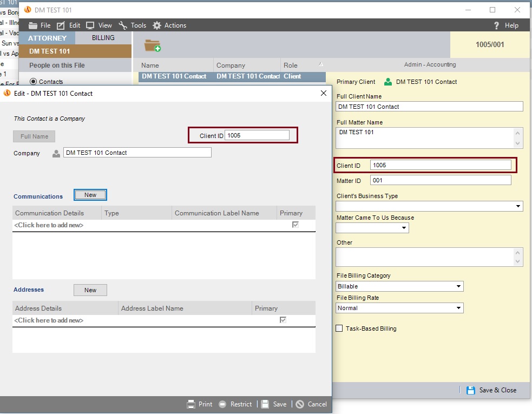Open the File Billing Rate dropdown
Screen dimensions: 532x414
[459, 308]
